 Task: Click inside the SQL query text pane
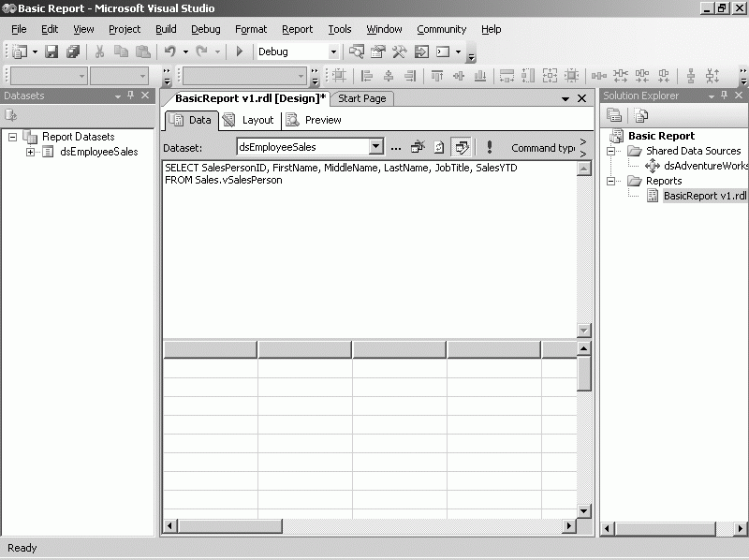(370, 249)
